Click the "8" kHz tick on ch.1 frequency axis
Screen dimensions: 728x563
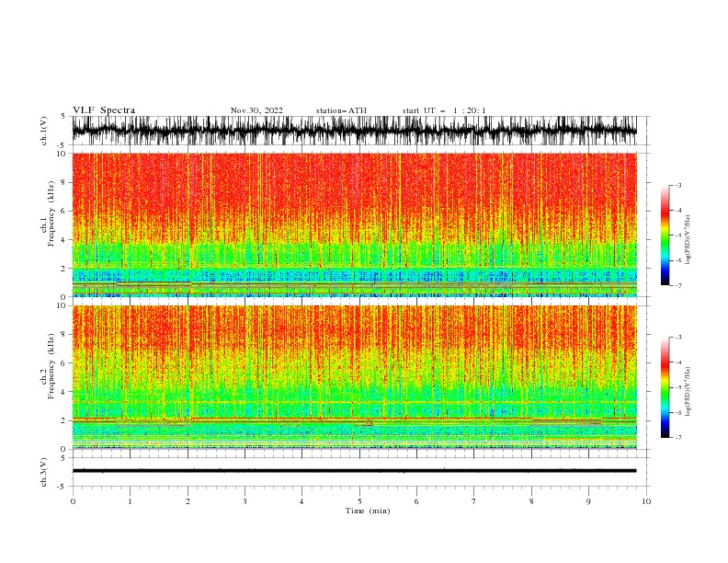pos(64,182)
